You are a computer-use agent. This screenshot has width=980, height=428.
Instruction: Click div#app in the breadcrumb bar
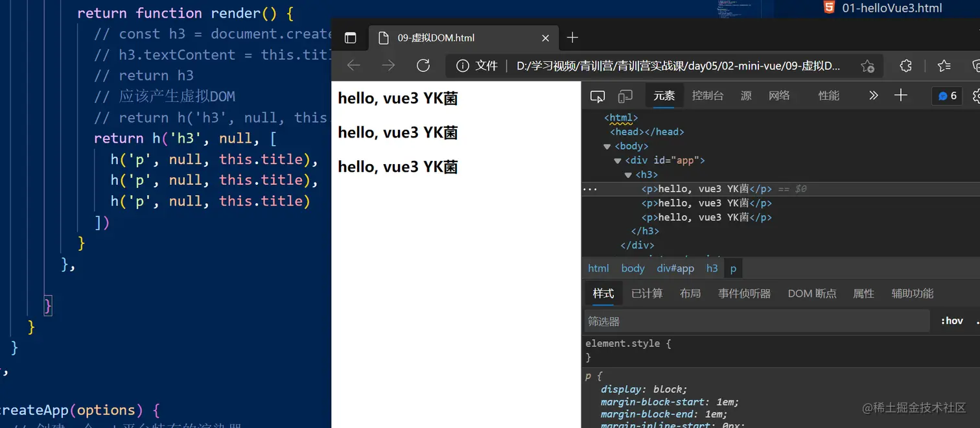tap(675, 268)
